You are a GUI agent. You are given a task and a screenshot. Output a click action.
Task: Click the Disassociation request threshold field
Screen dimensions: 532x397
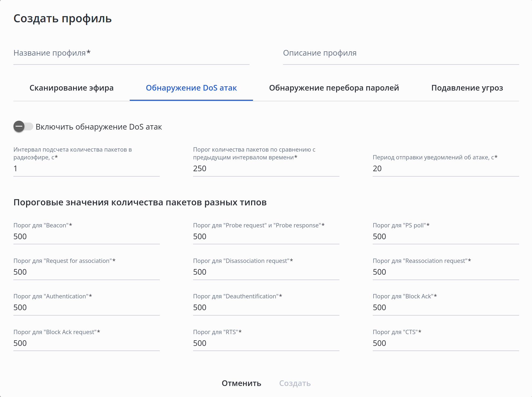266,272
